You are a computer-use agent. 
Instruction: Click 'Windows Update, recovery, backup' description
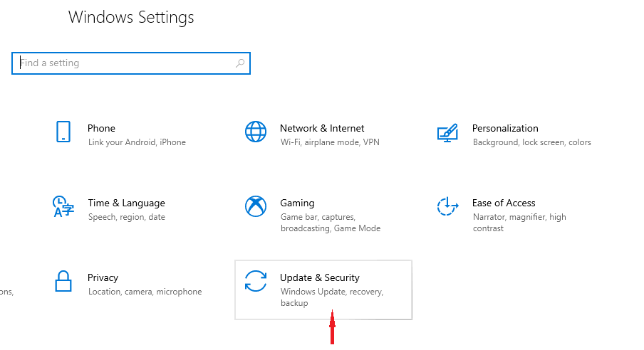tap(331, 297)
